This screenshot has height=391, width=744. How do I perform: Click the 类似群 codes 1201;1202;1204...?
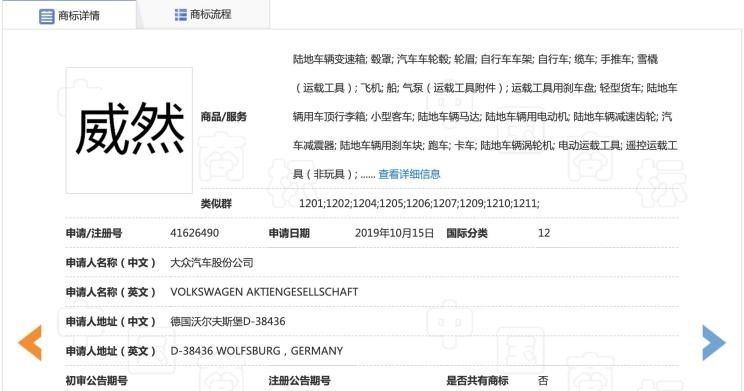pos(419,204)
